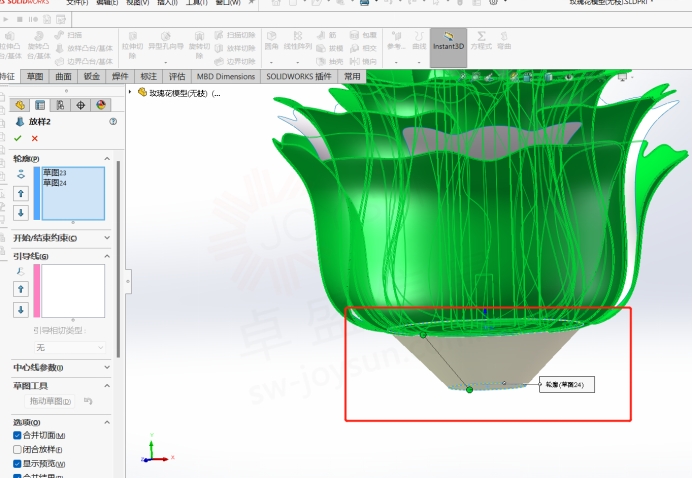
Task: Click the empty guide curves selection box
Action: click(73, 291)
